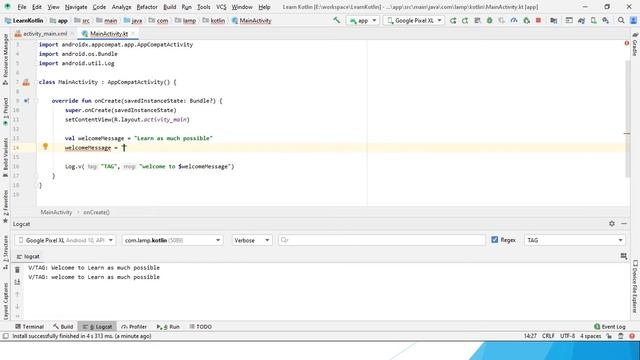Select the logcat sub-tab
Screen dimensions: 640x360
28,256
